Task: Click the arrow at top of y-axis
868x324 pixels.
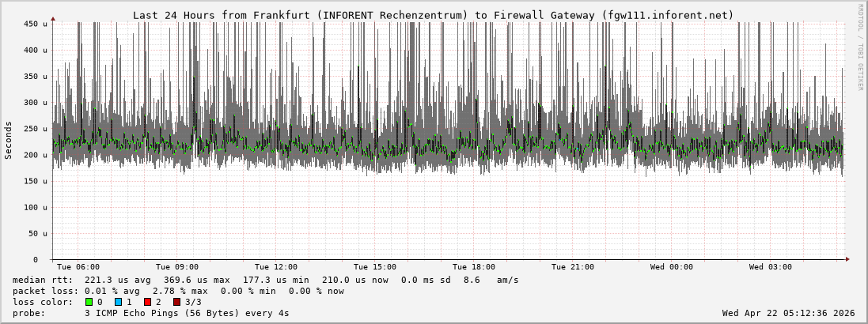Action: tap(53, 18)
